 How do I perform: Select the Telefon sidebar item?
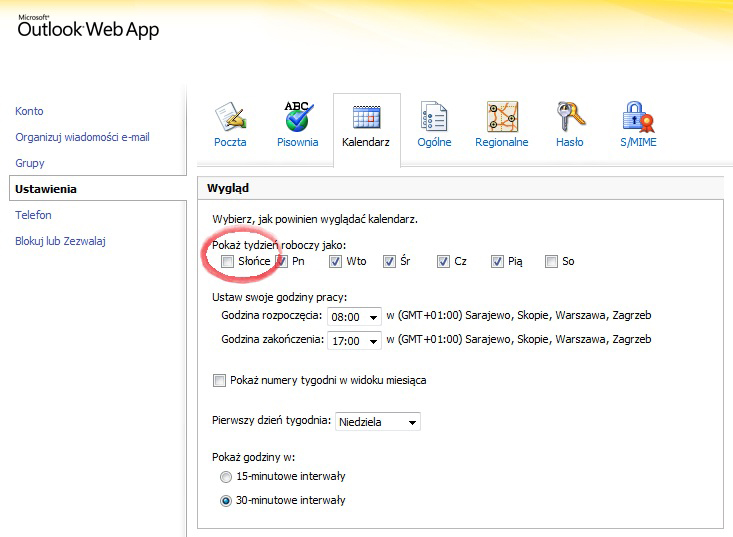point(33,215)
